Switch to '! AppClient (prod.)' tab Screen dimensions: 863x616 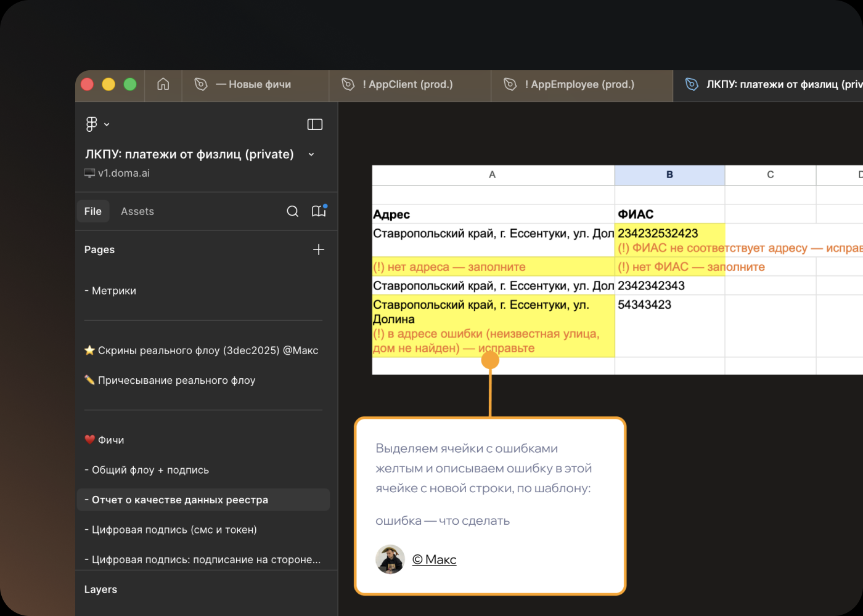coord(407,84)
